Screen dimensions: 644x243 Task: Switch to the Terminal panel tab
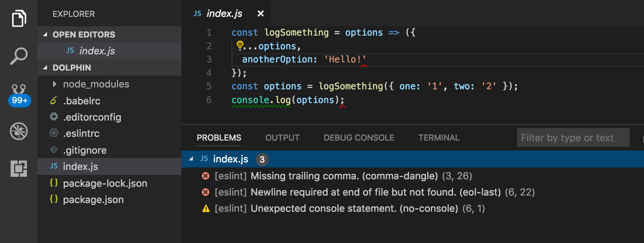click(x=439, y=138)
